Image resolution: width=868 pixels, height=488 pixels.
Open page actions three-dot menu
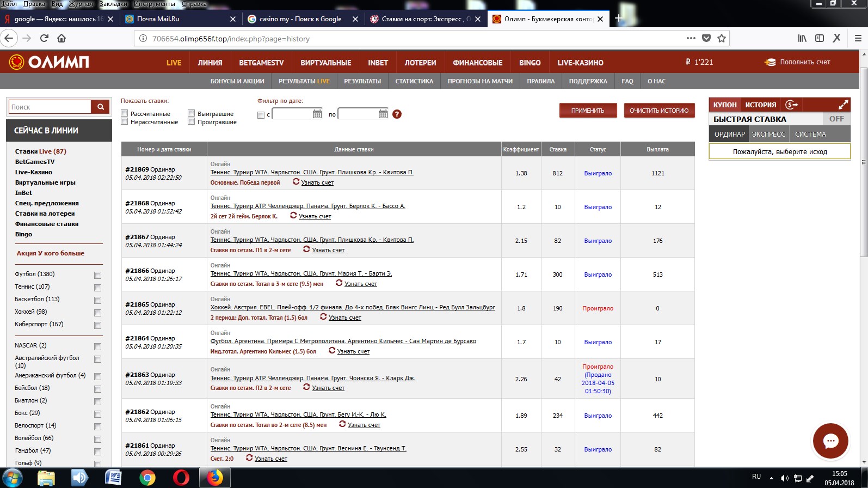(691, 38)
